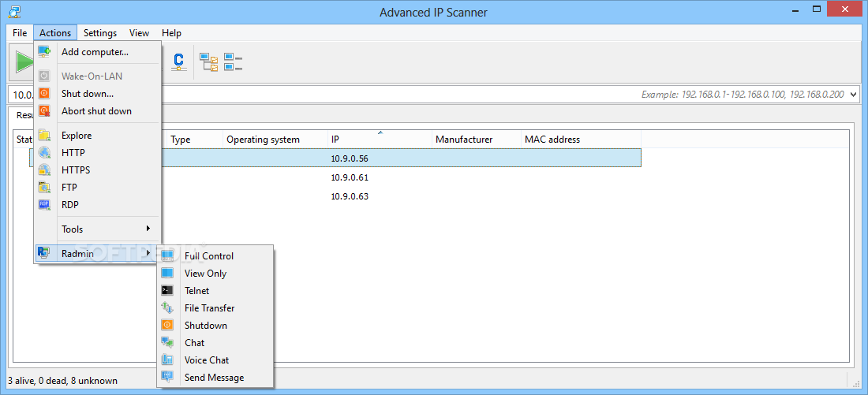Sort by MAC address column header
Viewport: 868px width, 395px height.
581,140
